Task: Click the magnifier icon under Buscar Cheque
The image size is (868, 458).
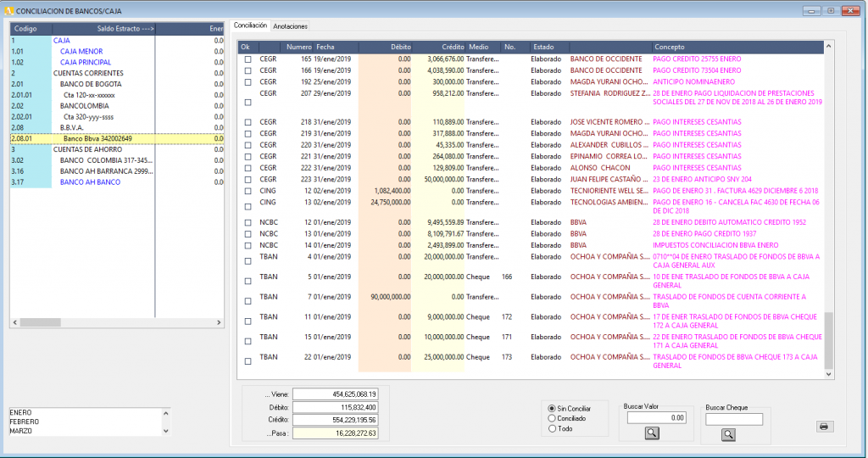Action: point(728,435)
